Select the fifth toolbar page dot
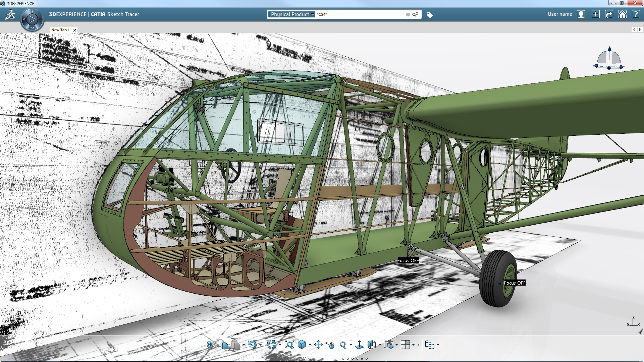The image size is (644, 362). click(362, 359)
